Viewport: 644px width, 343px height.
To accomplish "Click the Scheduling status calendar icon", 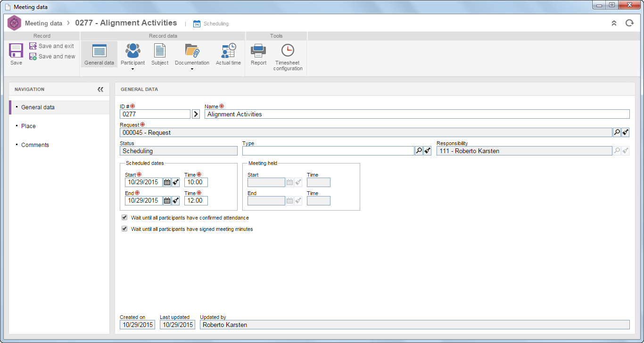I will (197, 24).
